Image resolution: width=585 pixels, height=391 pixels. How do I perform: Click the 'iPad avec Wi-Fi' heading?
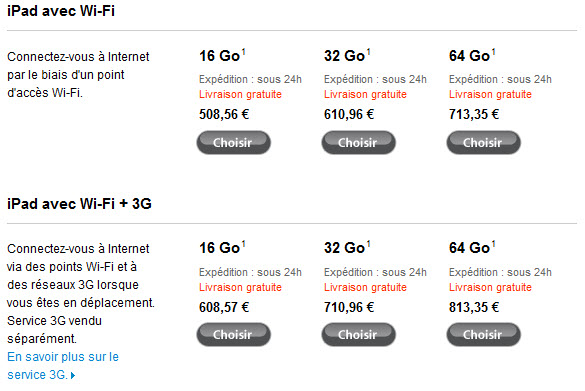click(61, 10)
